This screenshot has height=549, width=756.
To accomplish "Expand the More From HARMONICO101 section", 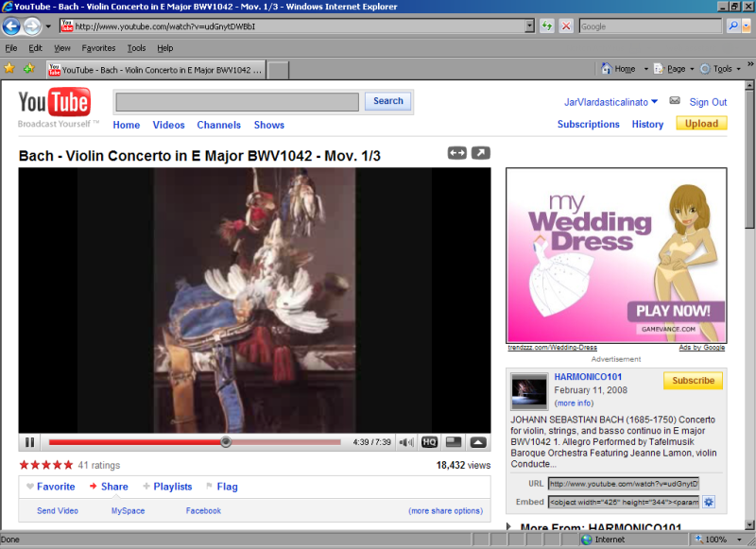I will tap(509, 526).
